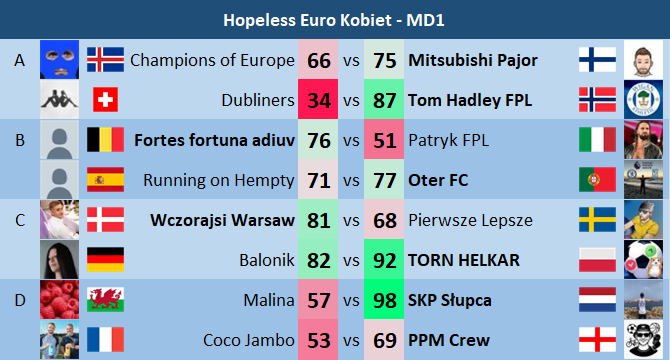Image resolution: width=670 pixels, height=360 pixels.
Task: Select the group D label
Action: pyautogui.click(x=20, y=300)
